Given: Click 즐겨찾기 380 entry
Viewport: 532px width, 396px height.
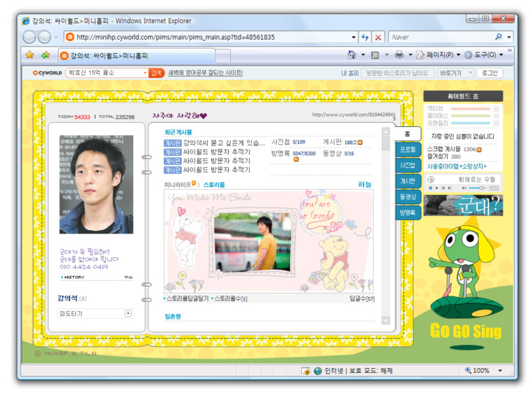Looking at the screenshot, I should 443,156.
